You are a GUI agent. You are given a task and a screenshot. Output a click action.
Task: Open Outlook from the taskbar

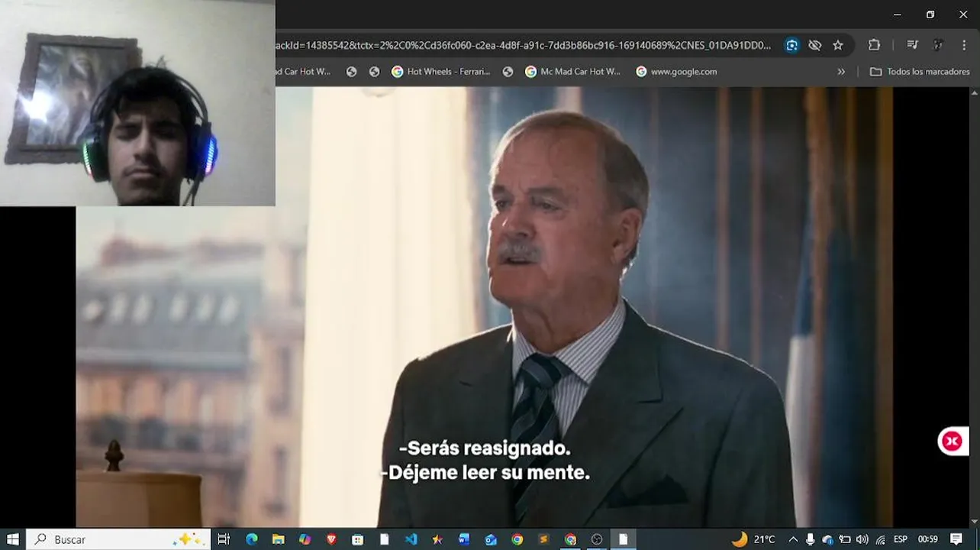(x=491, y=539)
